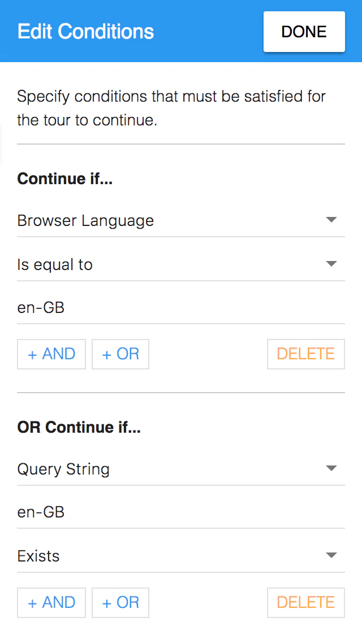Image resolution: width=362 pixels, height=644 pixels.
Task: Click the arrow beside Query String
Action: [331, 469]
